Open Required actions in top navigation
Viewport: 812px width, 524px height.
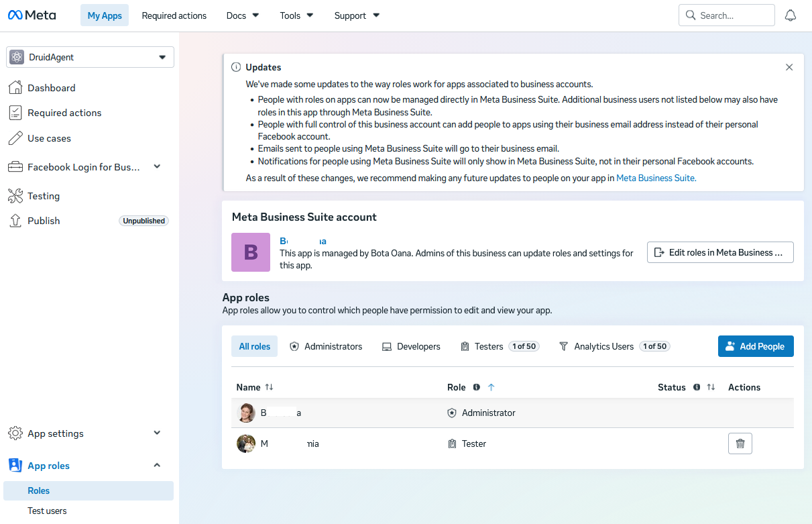pyautogui.click(x=174, y=15)
